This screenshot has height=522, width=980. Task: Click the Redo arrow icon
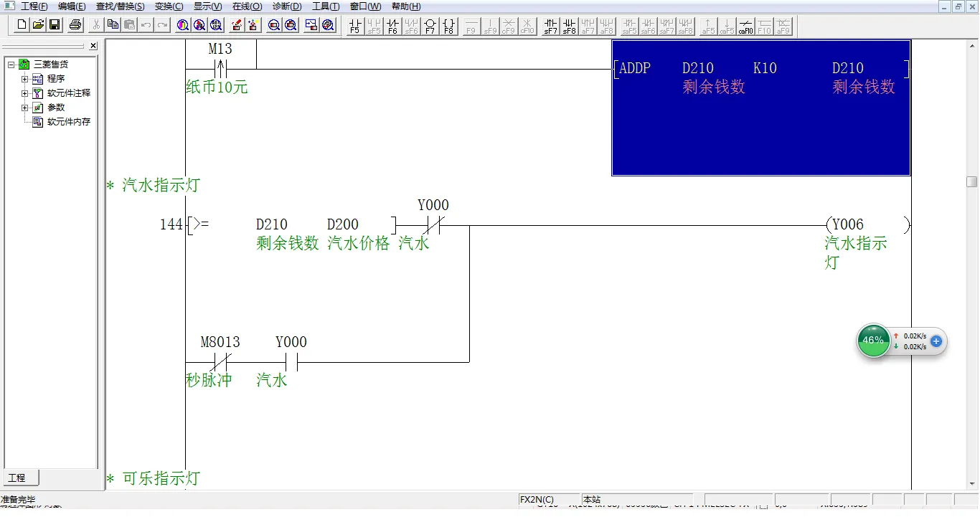pos(162,25)
